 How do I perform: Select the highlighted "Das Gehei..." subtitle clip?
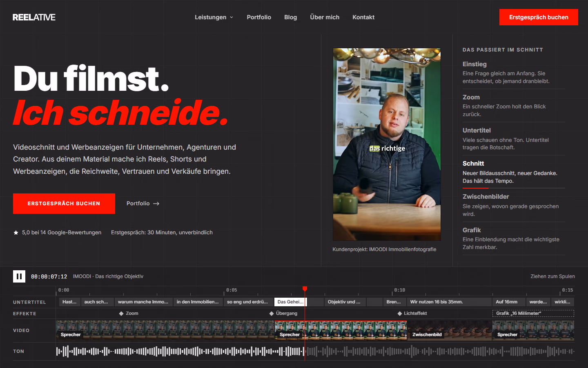(291, 302)
